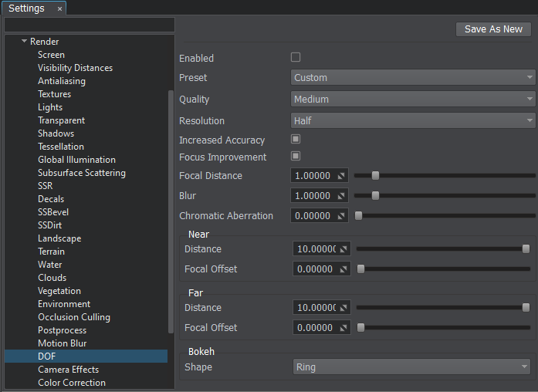
Task: Click the Chromatic Aberration slider handle
Action: click(358, 216)
